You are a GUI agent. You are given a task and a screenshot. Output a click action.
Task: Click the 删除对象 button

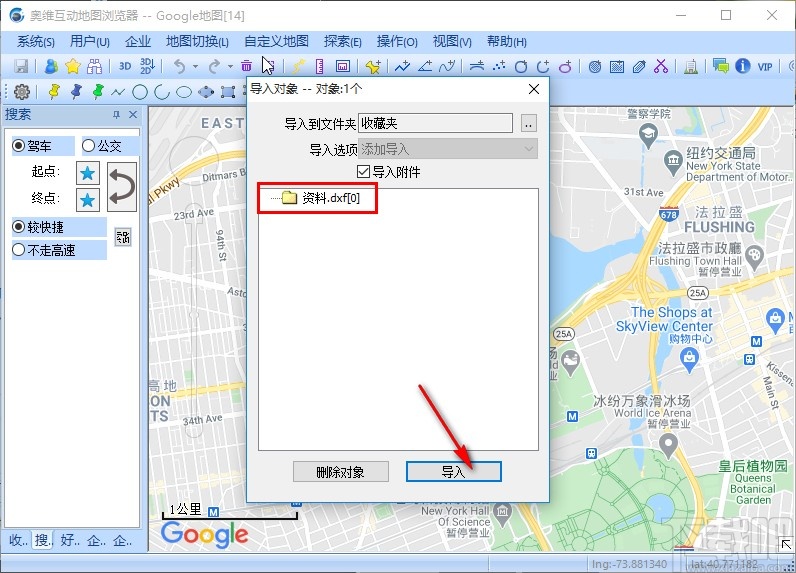click(x=341, y=471)
